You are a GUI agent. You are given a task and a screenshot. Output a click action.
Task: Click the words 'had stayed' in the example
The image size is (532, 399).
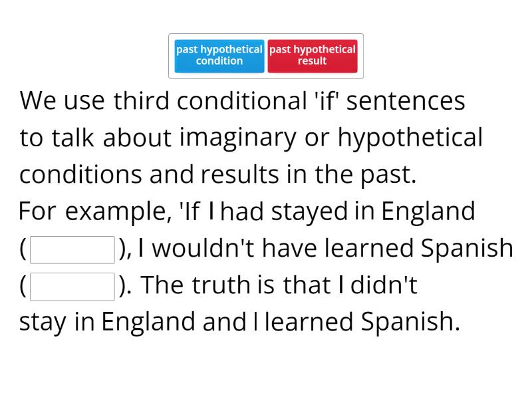pos(284,211)
